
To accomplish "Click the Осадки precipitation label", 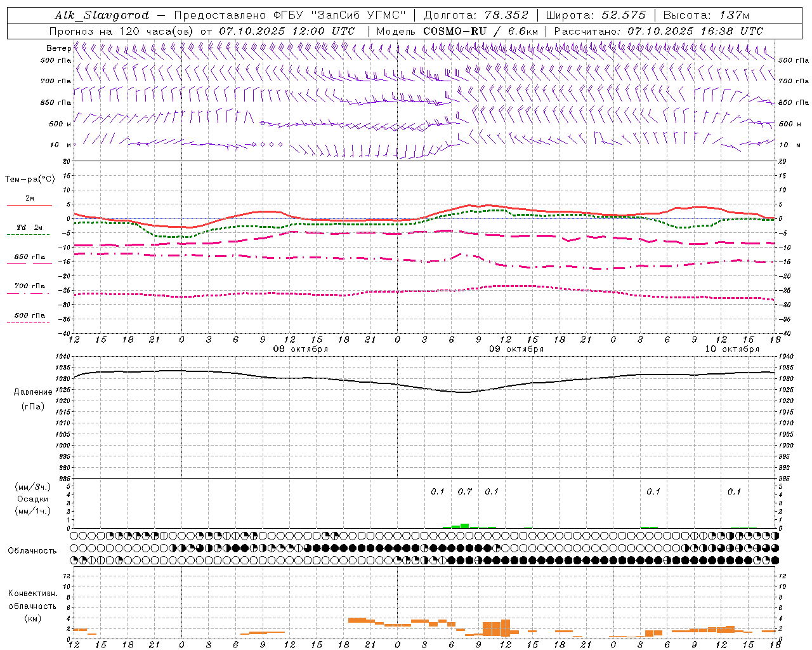I will coord(34,499).
